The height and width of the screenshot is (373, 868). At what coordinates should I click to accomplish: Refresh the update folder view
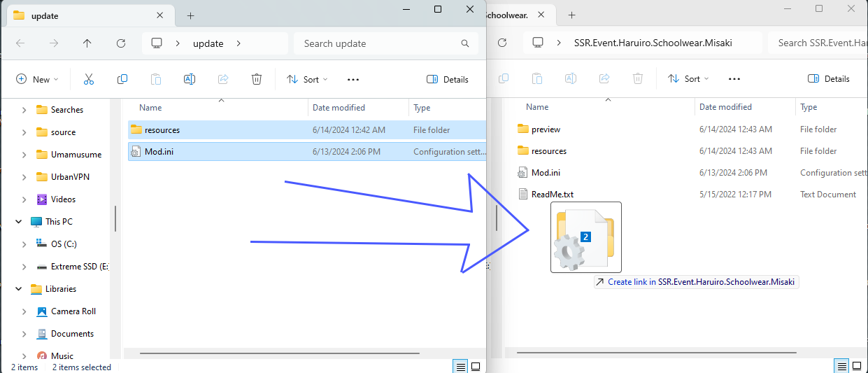click(x=120, y=43)
